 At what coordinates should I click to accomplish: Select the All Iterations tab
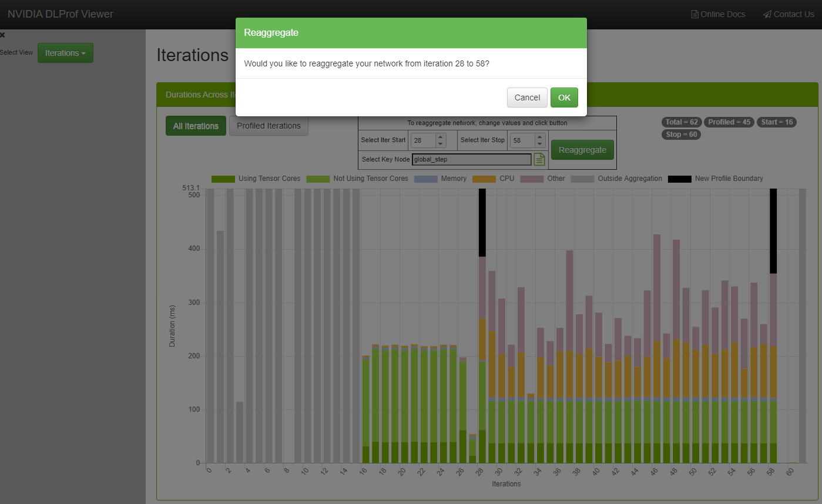[x=196, y=126]
